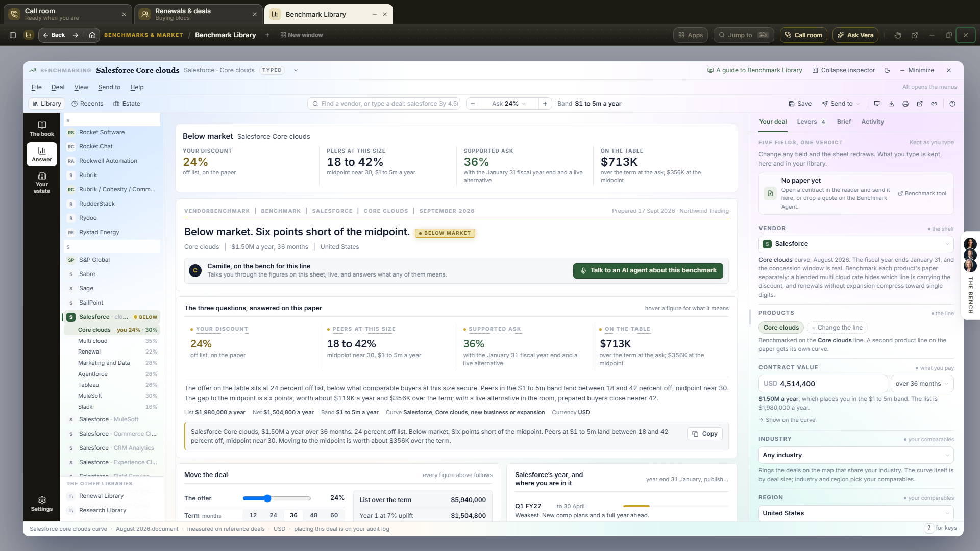Click the forward arrow in navigation bar

pyautogui.click(x=76, y=35)
